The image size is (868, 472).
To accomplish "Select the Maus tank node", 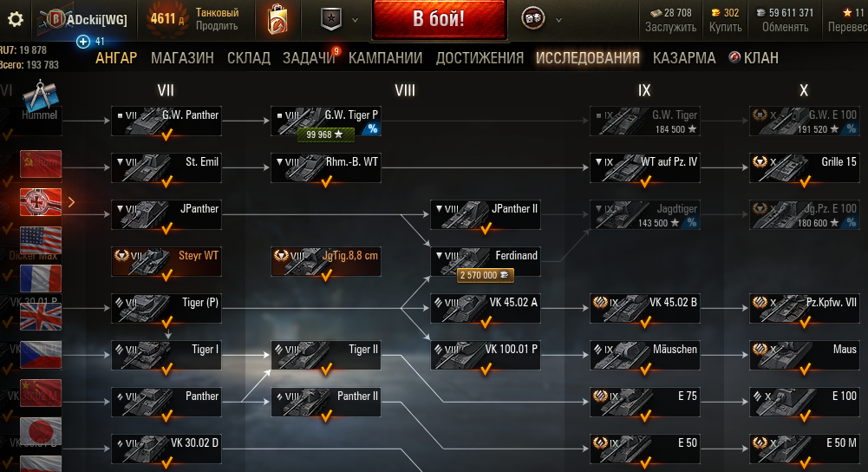I will 805,355.
